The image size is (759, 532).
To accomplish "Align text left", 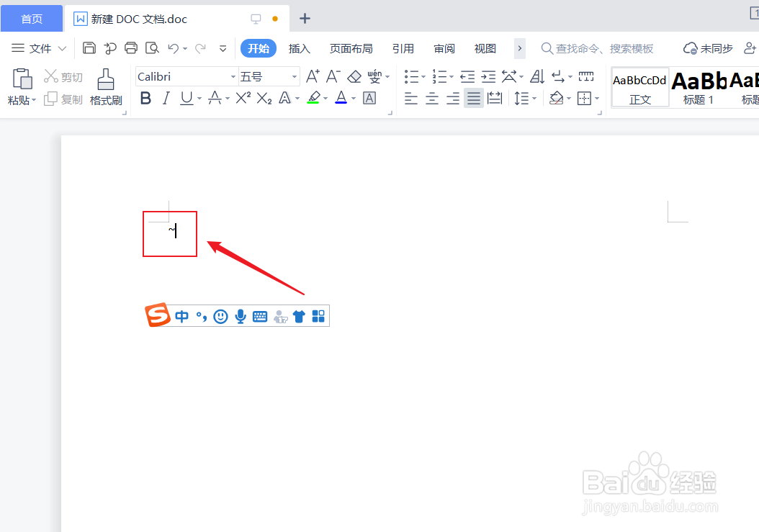I will [x=411, y=99].
